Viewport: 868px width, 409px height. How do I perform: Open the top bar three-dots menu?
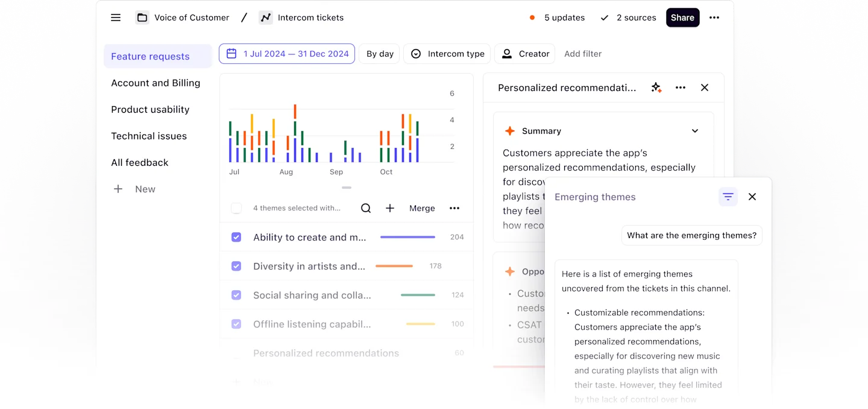(x=714, y=17)
